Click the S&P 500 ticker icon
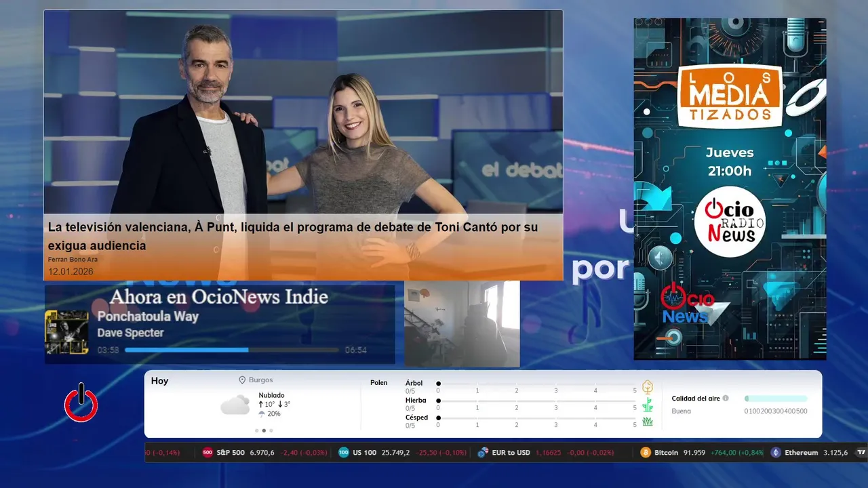 pos(208,453)
